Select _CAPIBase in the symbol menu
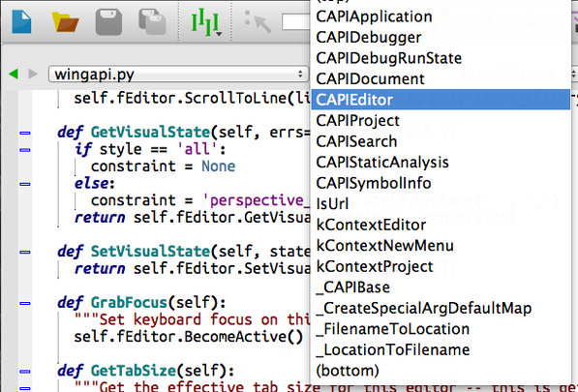Viewport: 578px width, 392px height. [x=441, y=287]
